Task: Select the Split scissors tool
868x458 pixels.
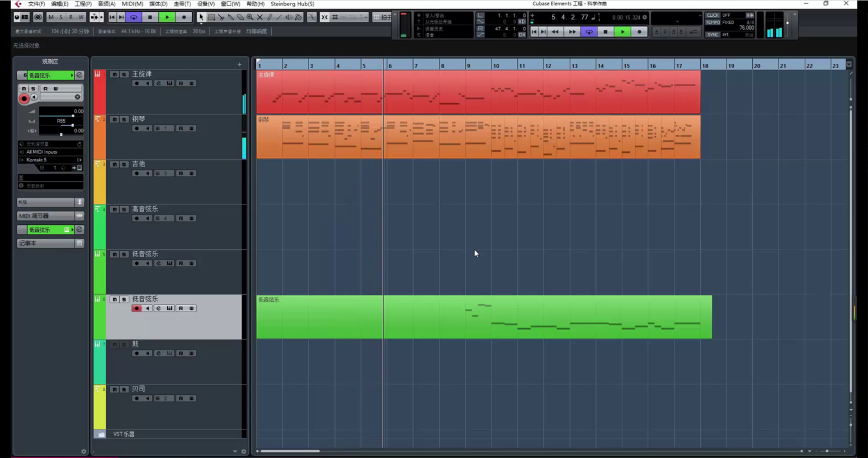Action: [x=221, y=17]
